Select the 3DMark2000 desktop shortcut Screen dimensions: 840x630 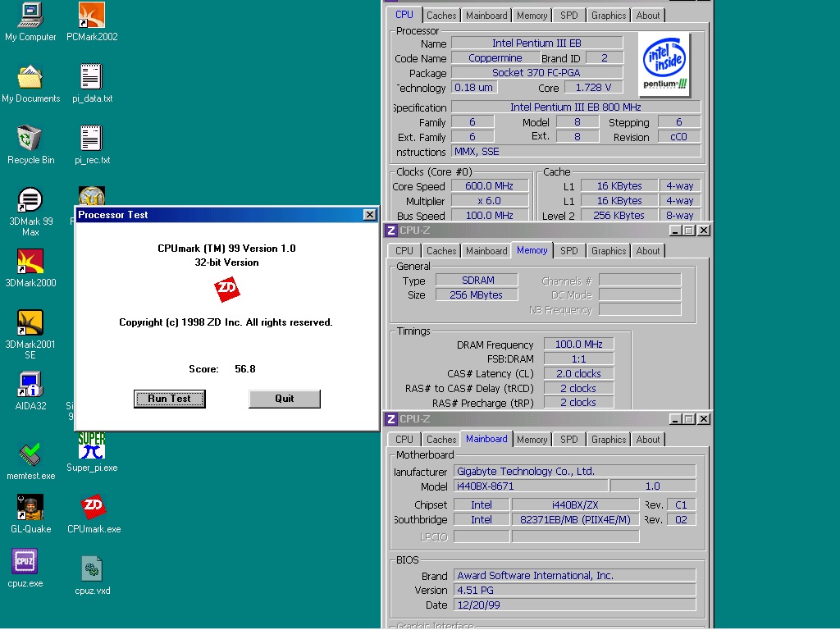pos(30,262)
